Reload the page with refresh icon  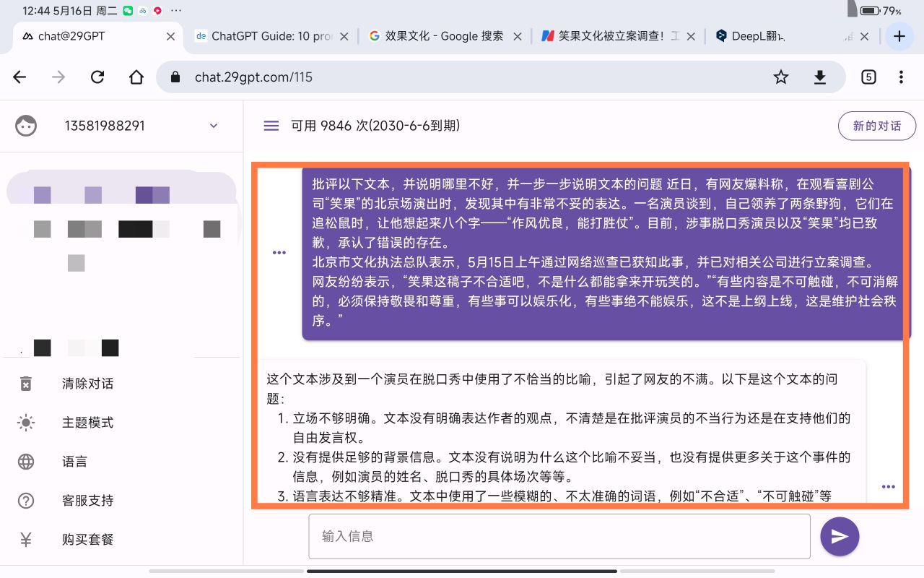point(97,77)
